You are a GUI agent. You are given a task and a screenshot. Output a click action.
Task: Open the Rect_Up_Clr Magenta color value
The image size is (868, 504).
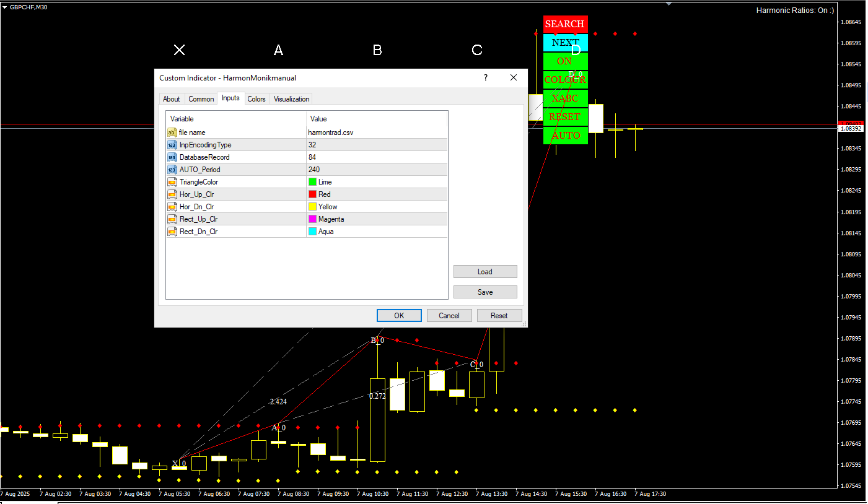(331, 219)
